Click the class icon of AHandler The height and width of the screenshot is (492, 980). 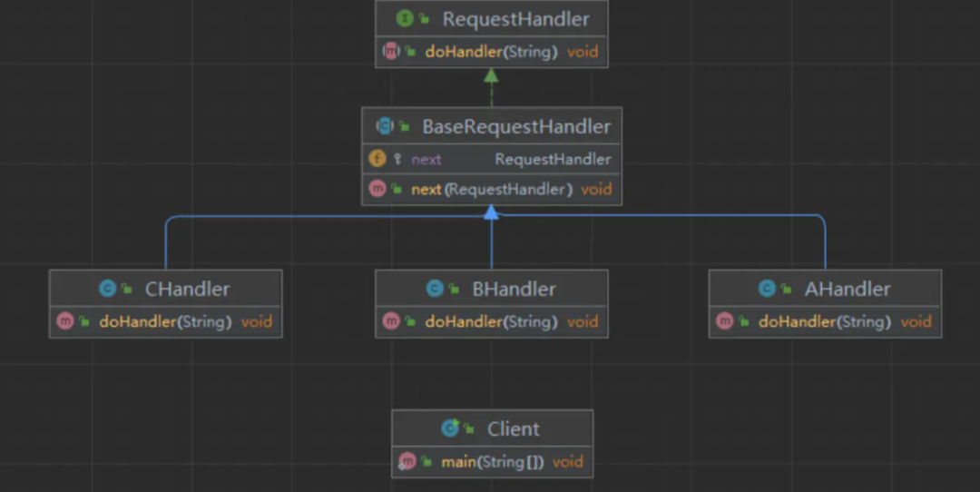coord(767,288)
